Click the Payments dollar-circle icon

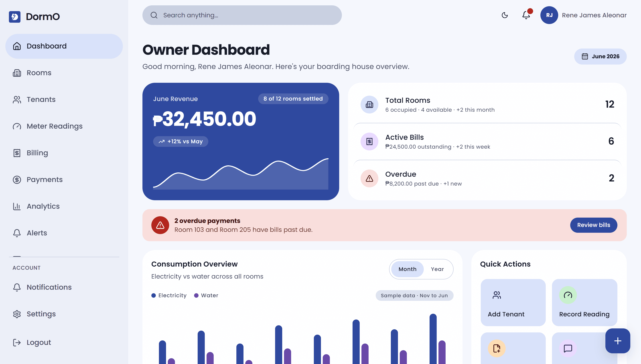17,180
